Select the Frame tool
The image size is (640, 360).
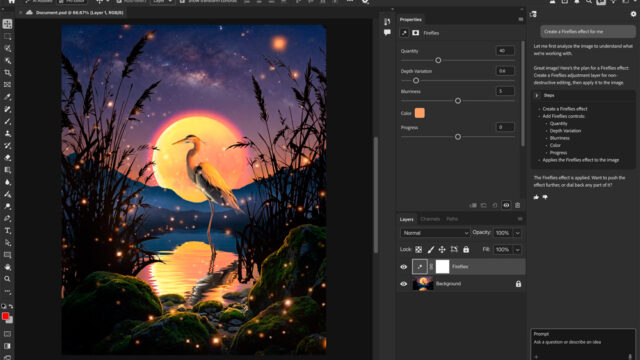point(7,85)
